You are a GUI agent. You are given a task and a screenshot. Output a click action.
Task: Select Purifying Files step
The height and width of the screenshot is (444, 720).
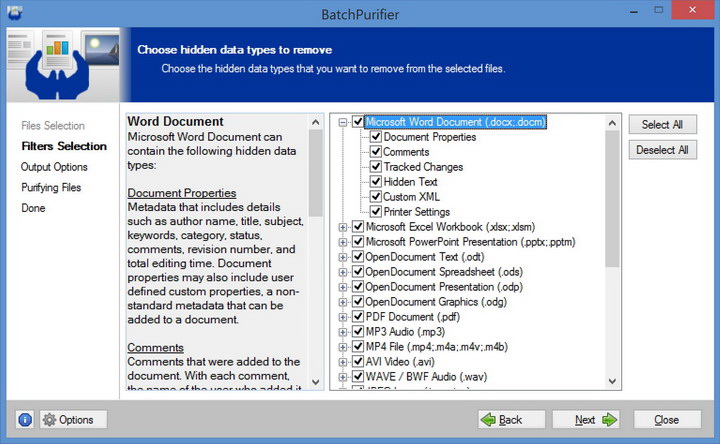pyautogui.click(x=51, y=187)
